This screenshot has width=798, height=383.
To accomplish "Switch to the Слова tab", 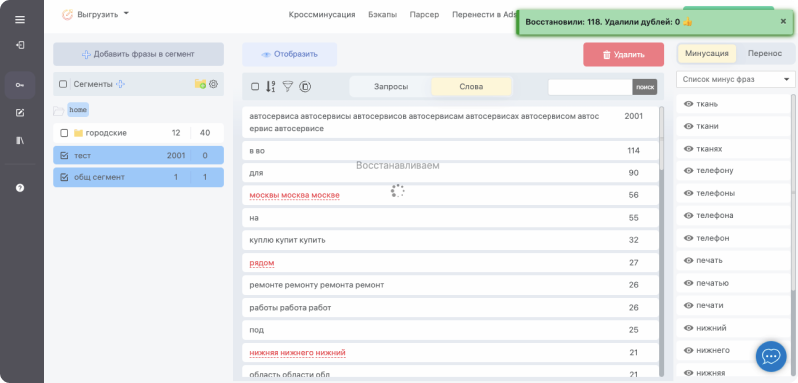I will tap(471, 86).
